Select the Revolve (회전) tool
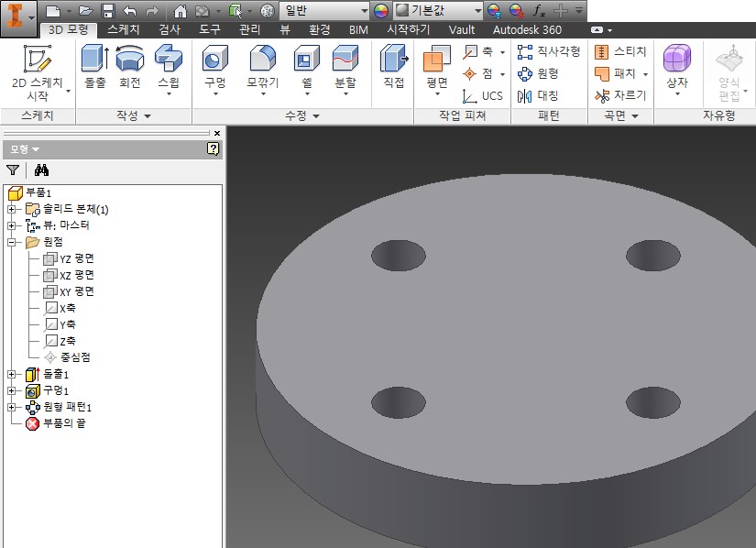This screenshot has width=756, height=548. (x=130, y=66)
